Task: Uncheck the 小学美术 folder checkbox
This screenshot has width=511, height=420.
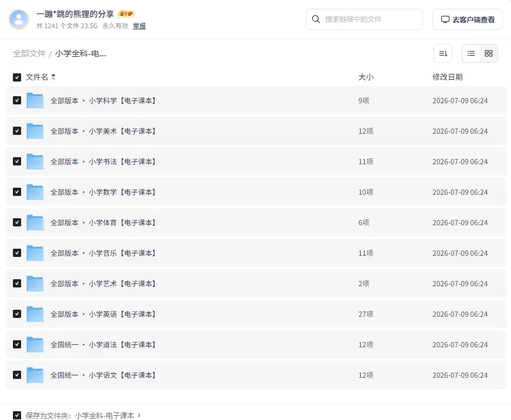Action: tap(17, 131)
